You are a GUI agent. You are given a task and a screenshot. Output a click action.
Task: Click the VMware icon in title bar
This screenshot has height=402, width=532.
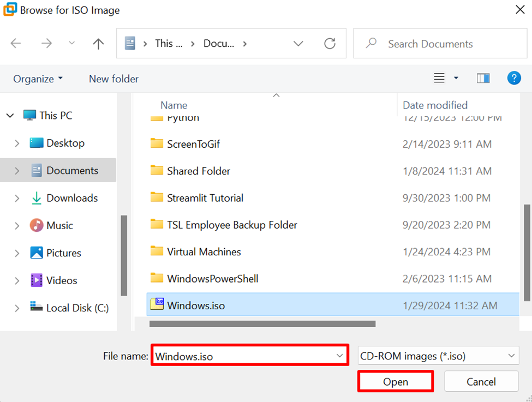(x=10, y=9)
